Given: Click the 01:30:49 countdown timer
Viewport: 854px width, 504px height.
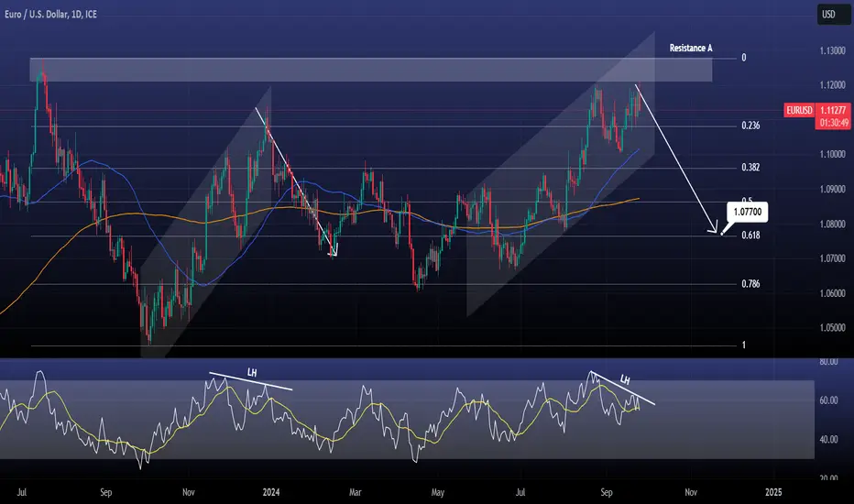Looking at the screenshot, I should click(x=833, y=124).
